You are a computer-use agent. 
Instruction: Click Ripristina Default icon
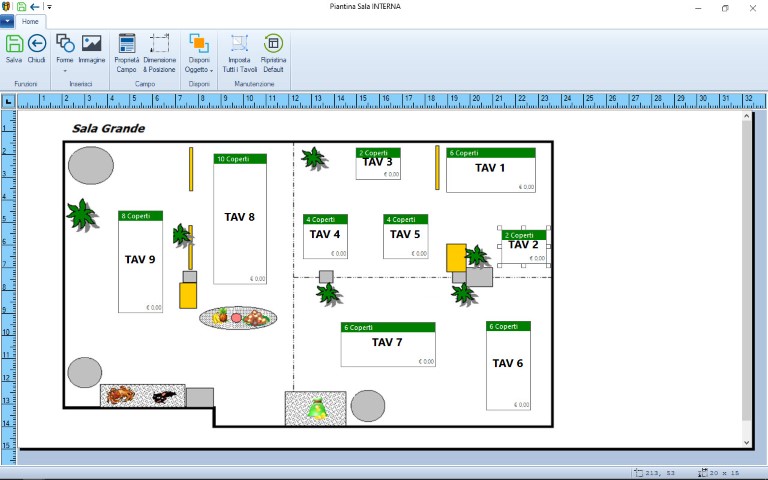(x=273, y=44)
